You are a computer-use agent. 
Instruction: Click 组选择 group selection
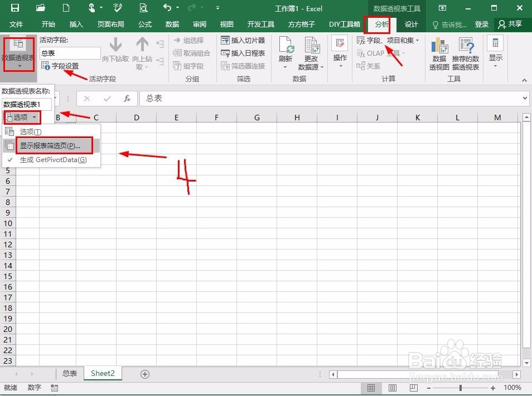point(188,40)
